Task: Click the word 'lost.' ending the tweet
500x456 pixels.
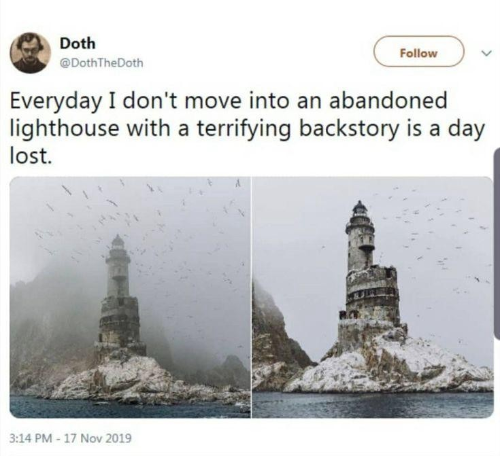Action: pos(31,156)
